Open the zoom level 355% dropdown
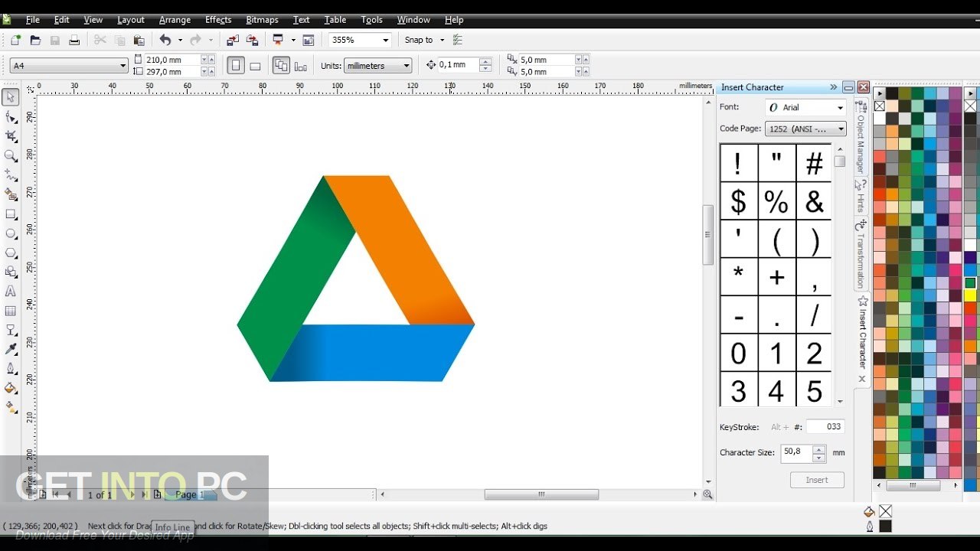The height and width of the screenshot is (551, 980). click(x=385, y=40)
